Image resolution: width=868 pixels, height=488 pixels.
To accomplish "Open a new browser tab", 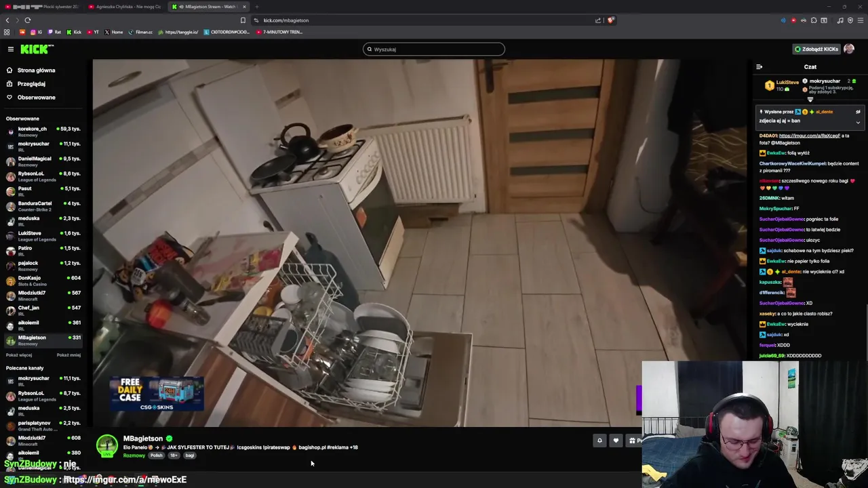I will coord(256,7).
